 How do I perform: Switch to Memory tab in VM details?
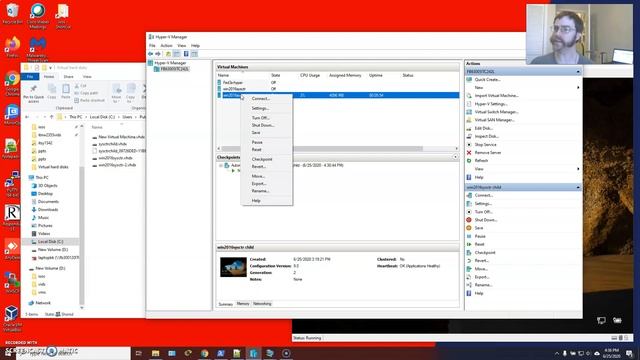[243, 304]
